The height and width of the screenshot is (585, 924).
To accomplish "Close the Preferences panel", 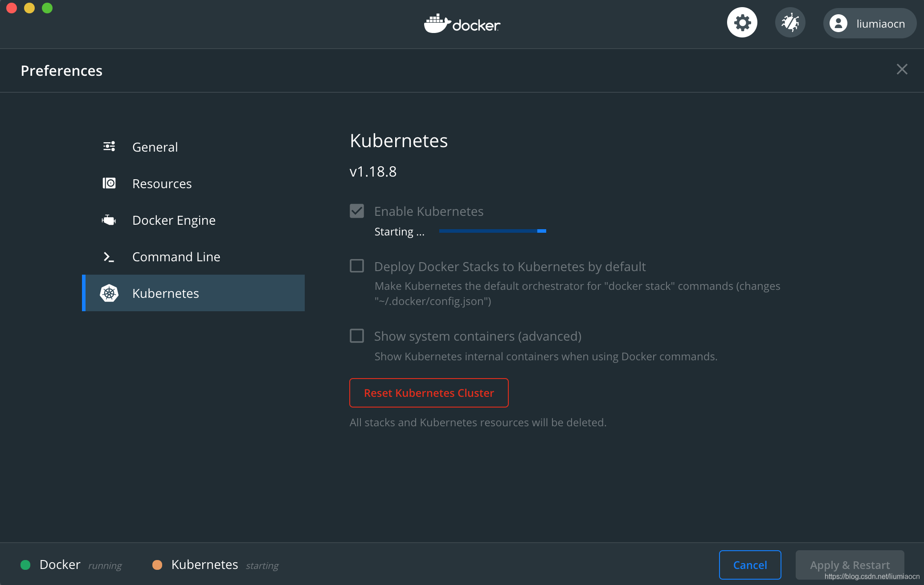I will click(902, 69).
